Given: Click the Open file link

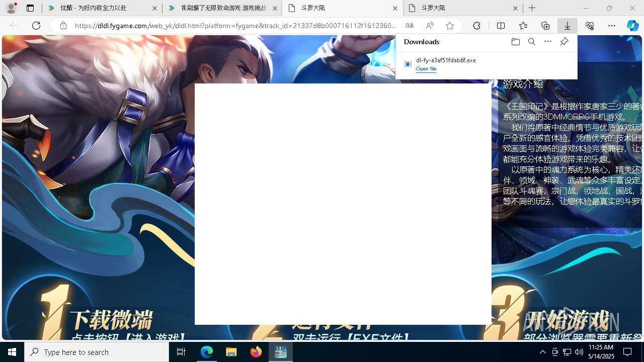Looking at the screenshot, I should tap(426, 69).
